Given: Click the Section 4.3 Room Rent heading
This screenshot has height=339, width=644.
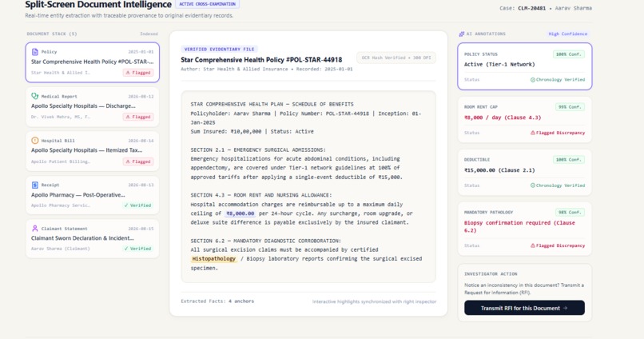Looking at the screenshot, I should [x=260, y=195].
